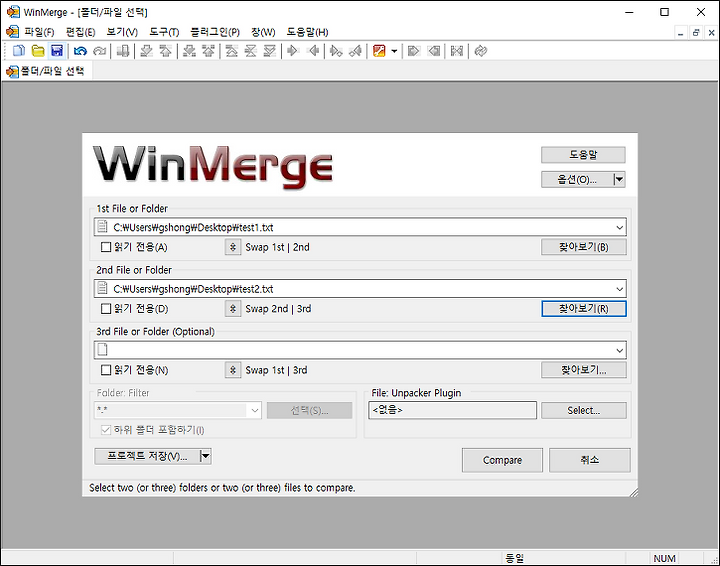The width and height of the screenshot is (720, 566).
Task: Click the Select line difference icon
Action: click(x=123, y=51)
